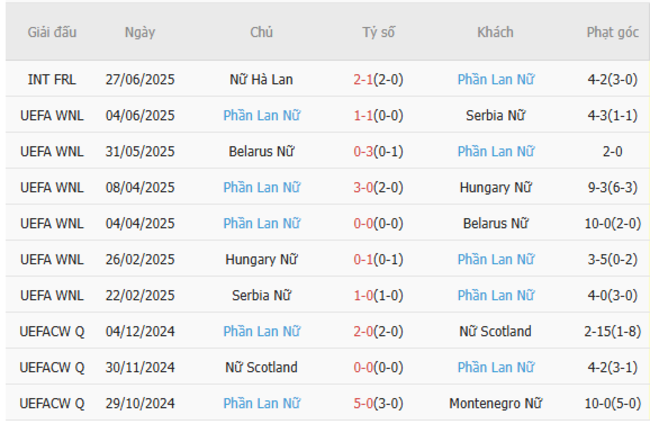Select Serbia Nữ as away team on 04/06/2025

pyautogui.click(x=495, y=115)
